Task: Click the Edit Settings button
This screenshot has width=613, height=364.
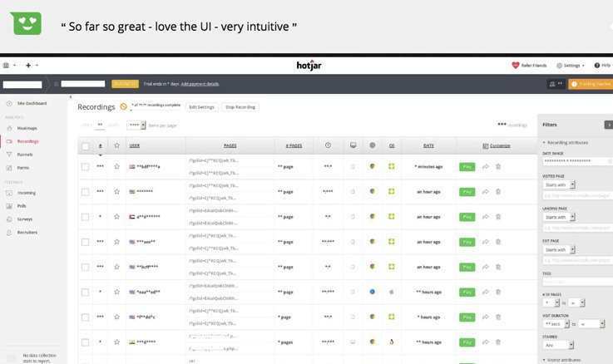Action: pos(202,107)
